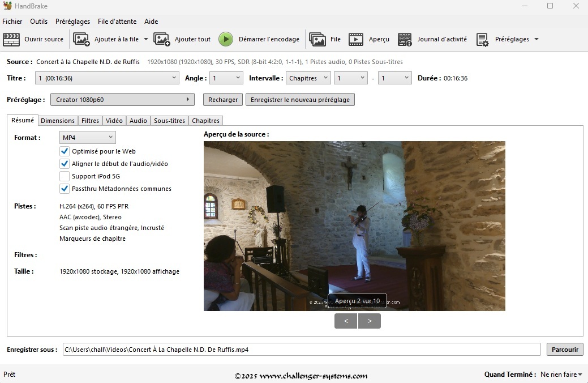Switch to the Audio tab
Screen dimensions: 588x383
138,121
